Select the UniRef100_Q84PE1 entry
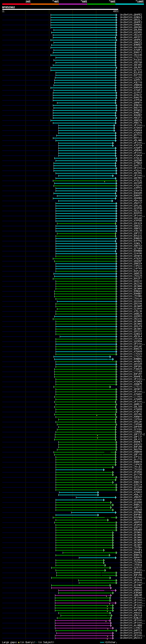 [131, 40]
